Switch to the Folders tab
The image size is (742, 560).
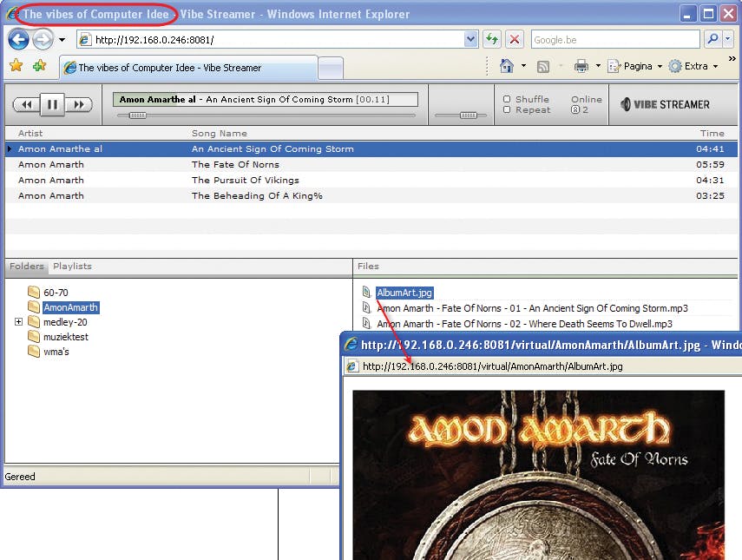27,266
